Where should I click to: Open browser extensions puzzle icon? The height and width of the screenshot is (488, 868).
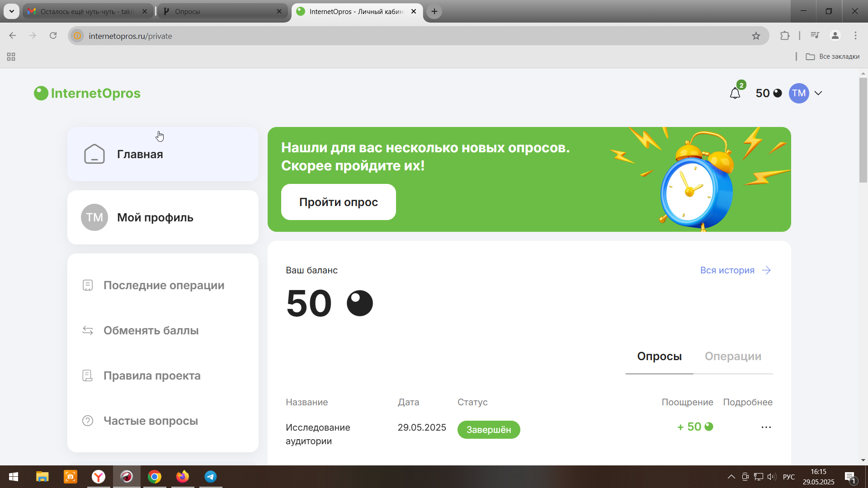[x=785, y=36]
